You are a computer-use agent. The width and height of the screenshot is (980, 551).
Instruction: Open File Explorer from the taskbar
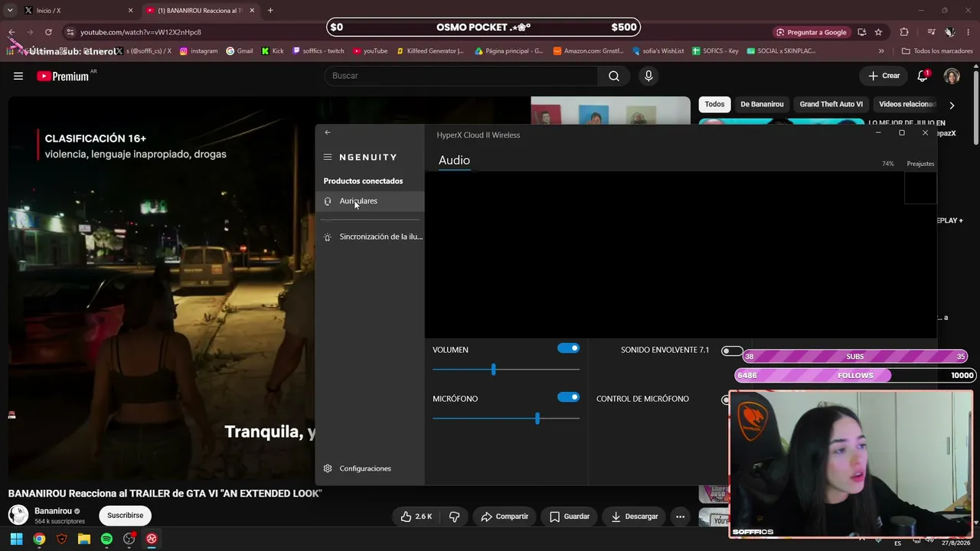pos(84,539)
